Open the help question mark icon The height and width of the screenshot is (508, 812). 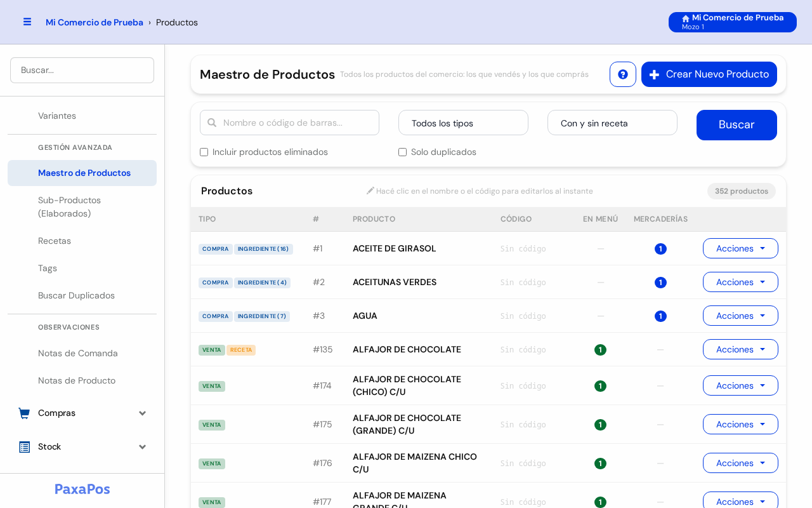point(623,74)
